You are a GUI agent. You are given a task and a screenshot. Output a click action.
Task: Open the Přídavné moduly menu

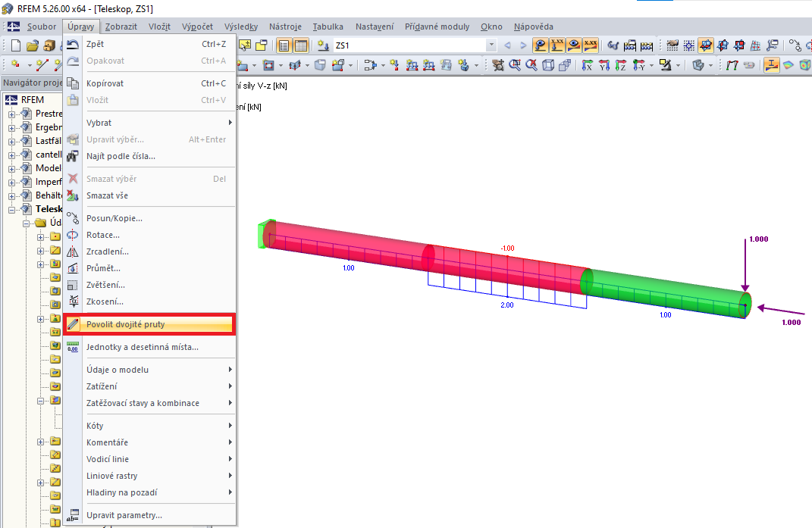click(437, 27)
